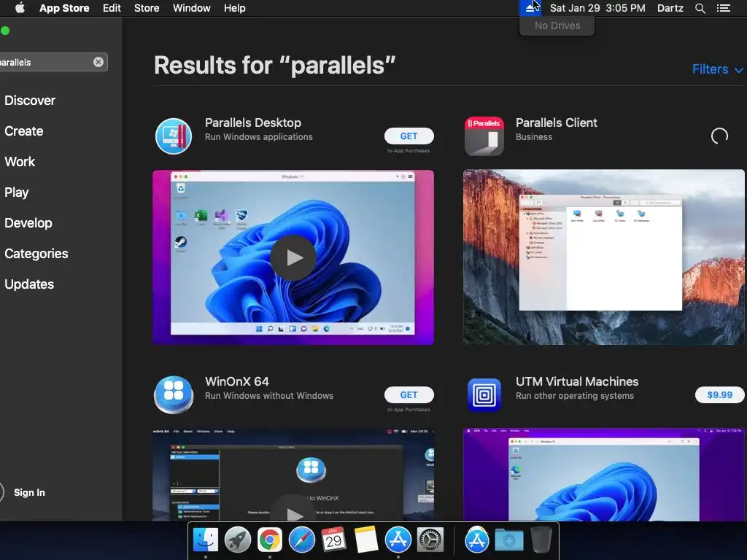Open the Apple menu logo
The width and height of the screenshot is (747, 560).
pyautogui.click(x=20, y=7)
